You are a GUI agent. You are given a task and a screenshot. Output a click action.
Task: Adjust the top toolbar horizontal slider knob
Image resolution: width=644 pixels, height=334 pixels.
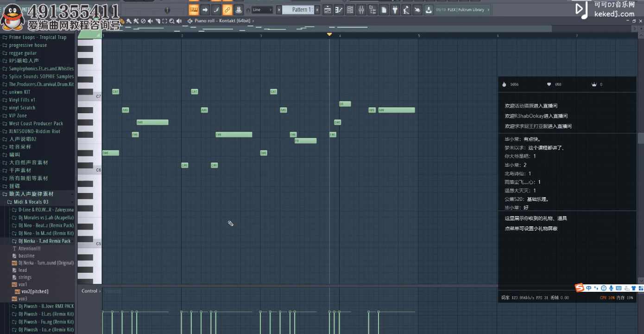click(x=167, y=10)
